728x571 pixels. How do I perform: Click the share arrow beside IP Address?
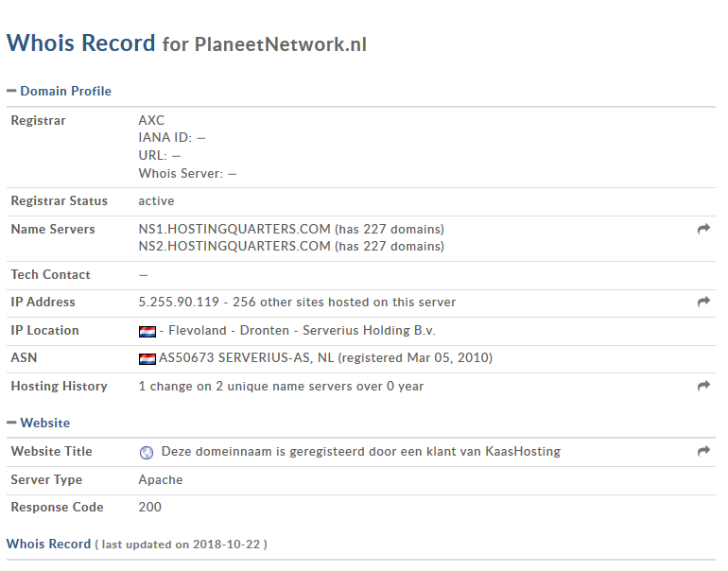[703, 302]
